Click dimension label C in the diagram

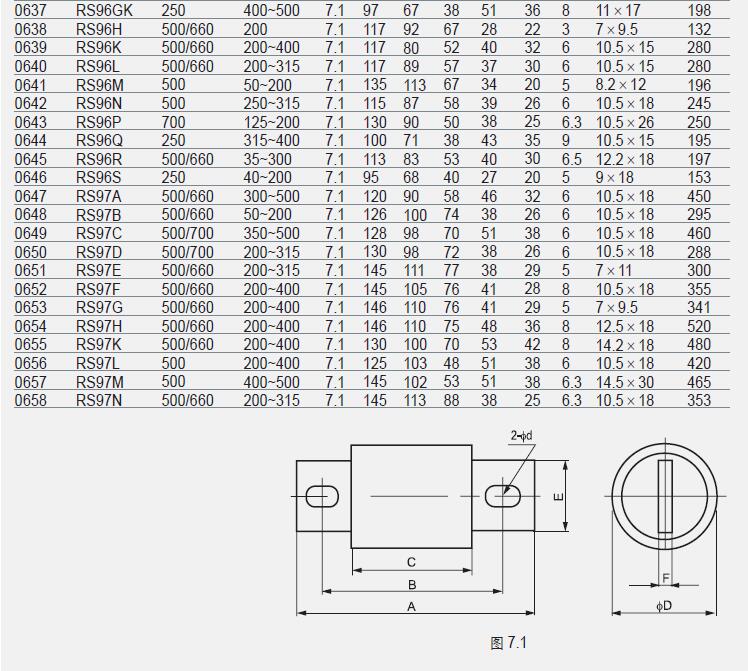pyautogui.click(x=411, y=562)
